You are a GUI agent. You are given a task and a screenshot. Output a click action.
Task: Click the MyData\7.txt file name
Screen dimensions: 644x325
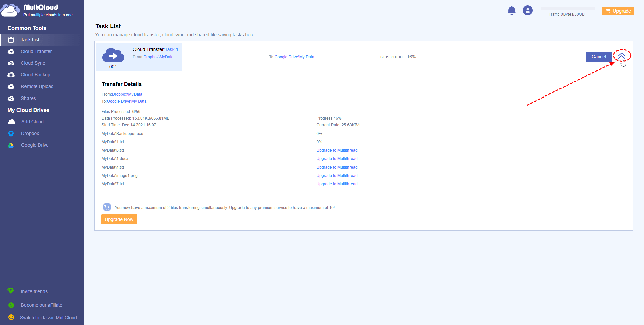click(113, 184)
